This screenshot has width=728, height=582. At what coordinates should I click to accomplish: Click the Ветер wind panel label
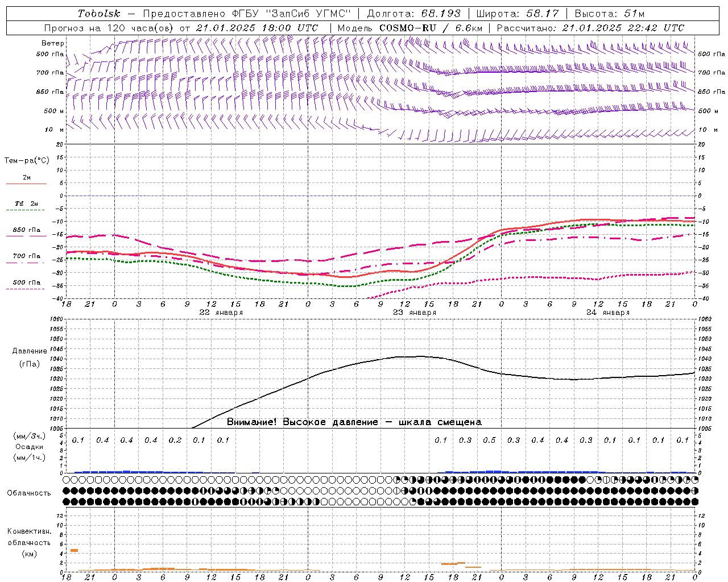[53, 43]
